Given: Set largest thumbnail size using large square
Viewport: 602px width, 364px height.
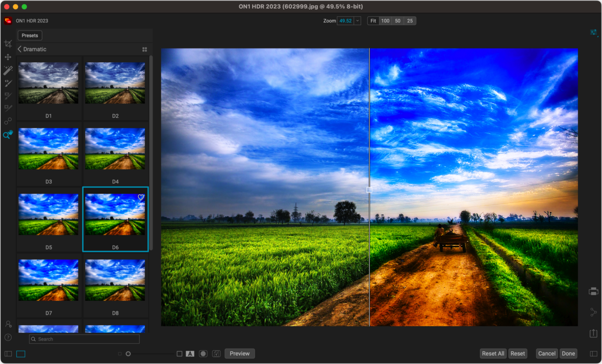Looking at the screenshot, I should point(179,354).
